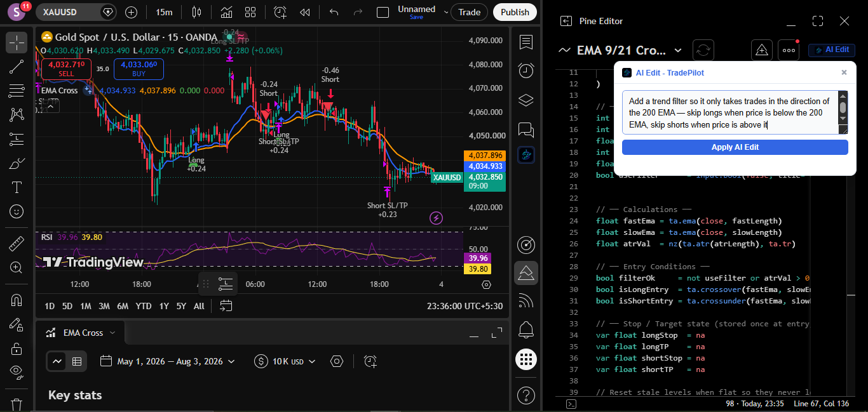Select the crosshair cursor tool
The width and height of the screenshot is (868, 412).
(x=17, y=43)
